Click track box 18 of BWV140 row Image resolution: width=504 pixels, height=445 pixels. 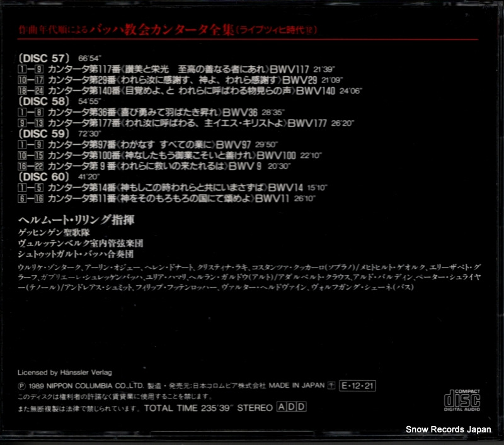[22, 91]
